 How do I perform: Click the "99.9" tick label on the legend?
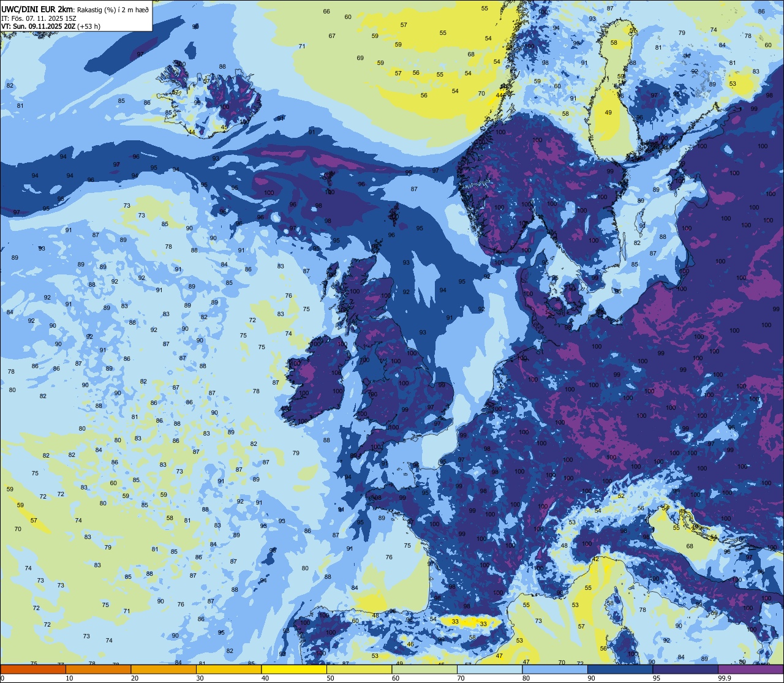coord(725,678)
